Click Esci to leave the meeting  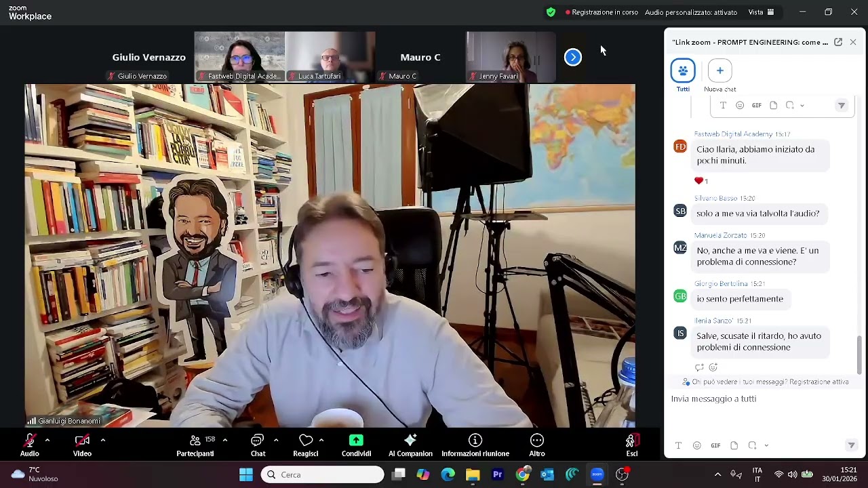click(631, 445)
